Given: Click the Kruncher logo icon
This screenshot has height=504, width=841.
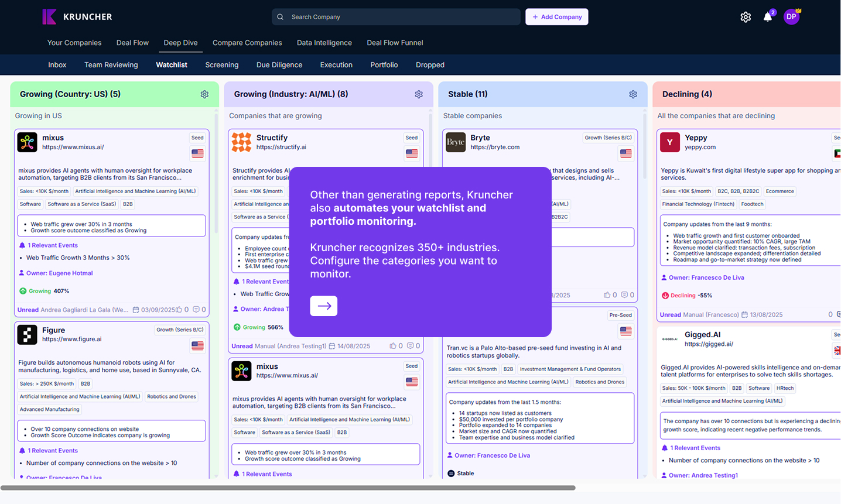Looking at the screenshot, I should (x=49, y=17).
